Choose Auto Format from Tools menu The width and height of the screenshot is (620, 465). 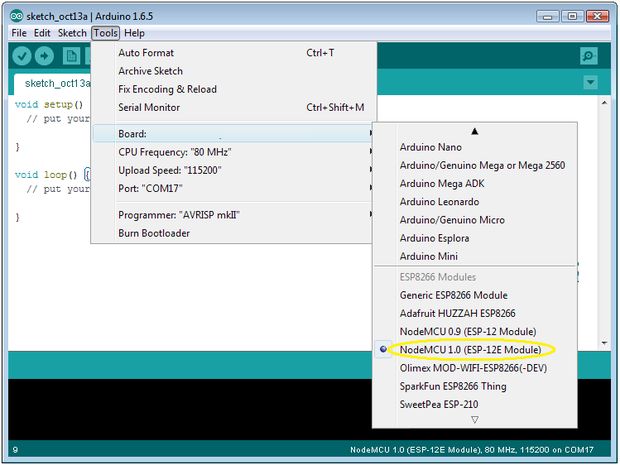[x=234, y=53]
